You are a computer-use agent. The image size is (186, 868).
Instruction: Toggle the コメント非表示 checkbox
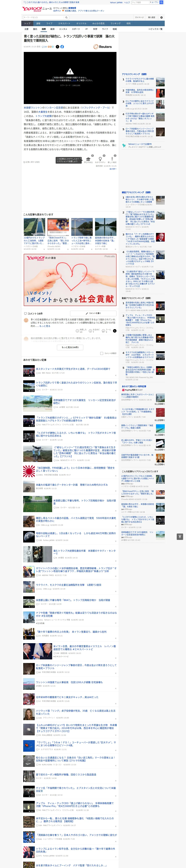(x=102, y=353)
